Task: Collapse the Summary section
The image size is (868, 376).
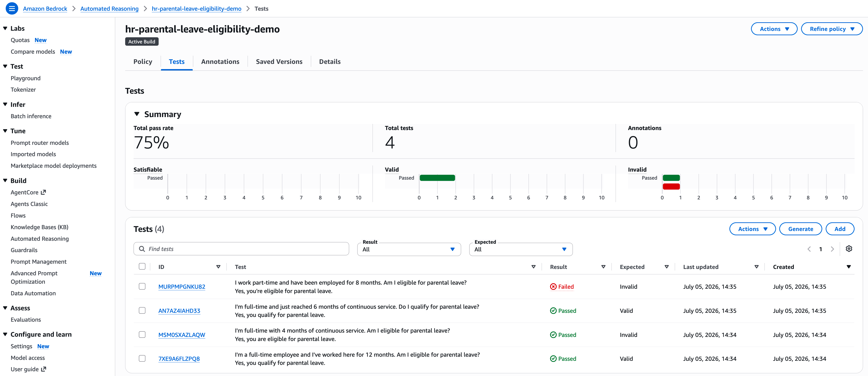Action: (x=137, y=114)
